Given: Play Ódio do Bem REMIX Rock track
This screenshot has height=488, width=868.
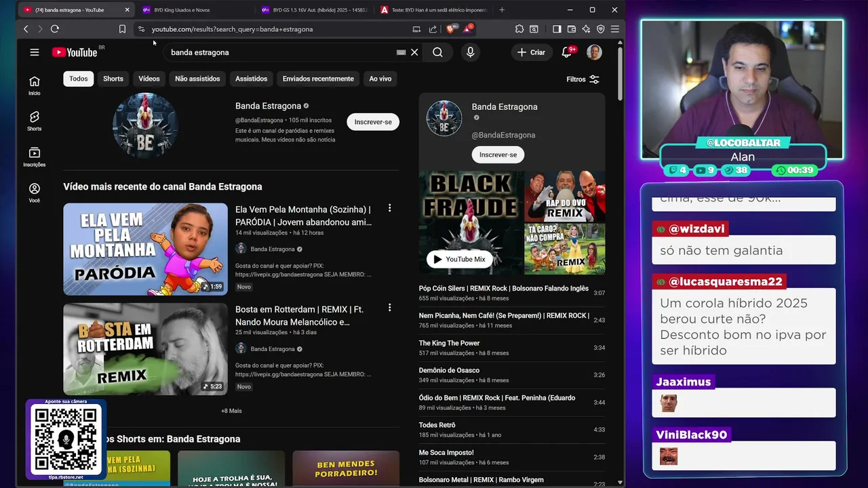Looking at the screenshot, I should (512, 403).
